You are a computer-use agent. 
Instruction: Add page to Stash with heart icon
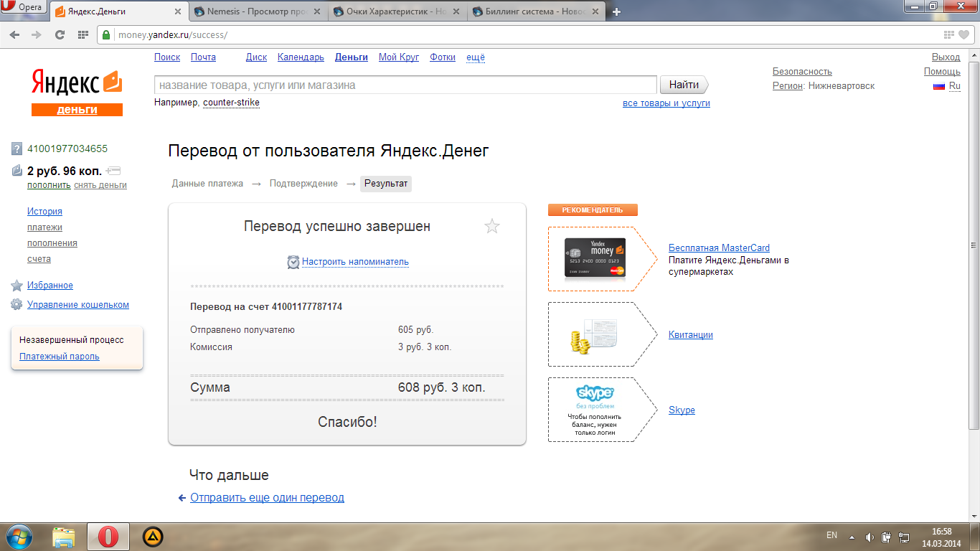click(964, 34)
